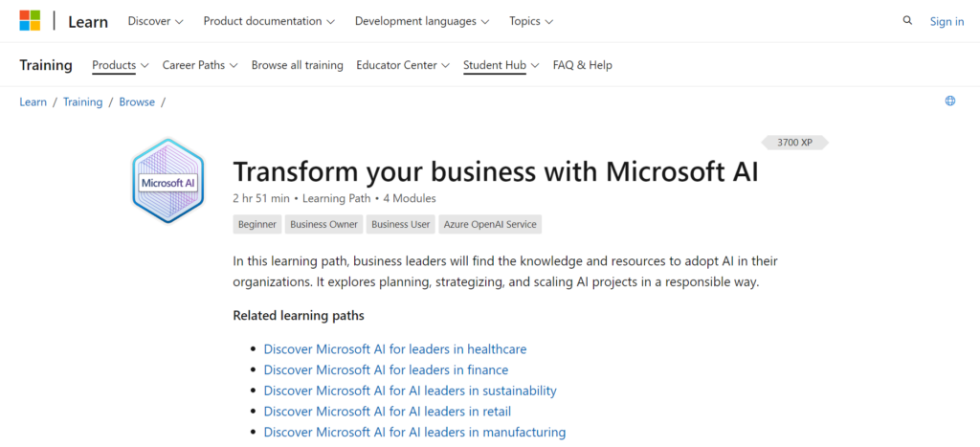
Task: Click the globe language icon
Action: pyautogui.click(x=950, y=101)
